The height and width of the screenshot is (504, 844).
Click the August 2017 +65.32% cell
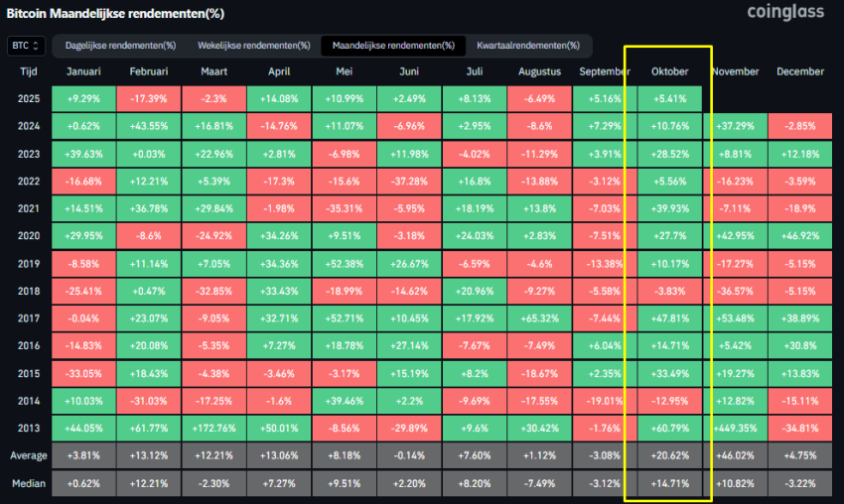539,318
